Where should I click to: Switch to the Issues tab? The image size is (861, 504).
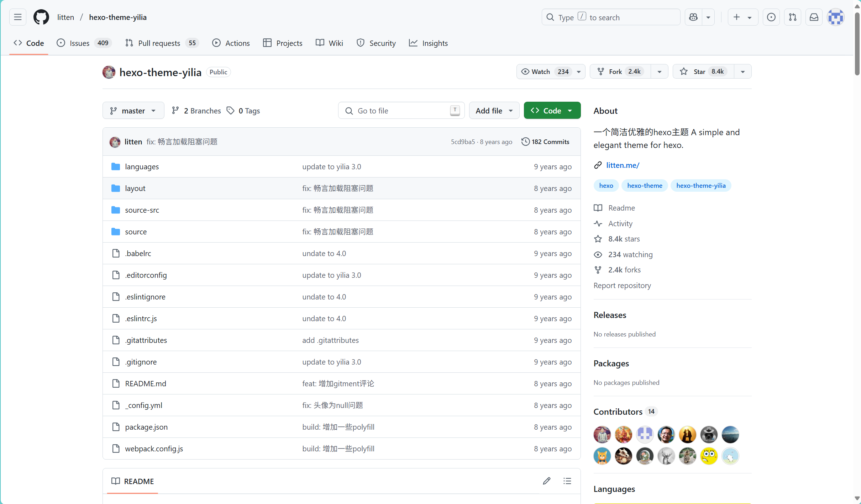click(x=84, y=43)
